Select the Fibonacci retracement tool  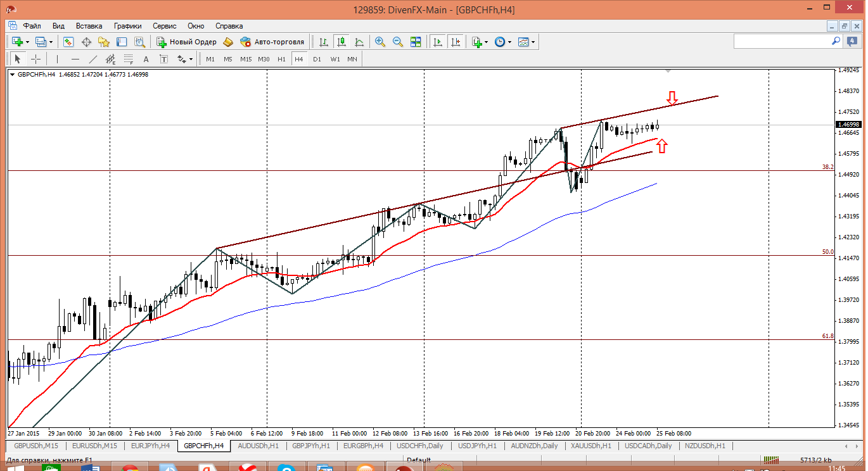click(129, 59)
